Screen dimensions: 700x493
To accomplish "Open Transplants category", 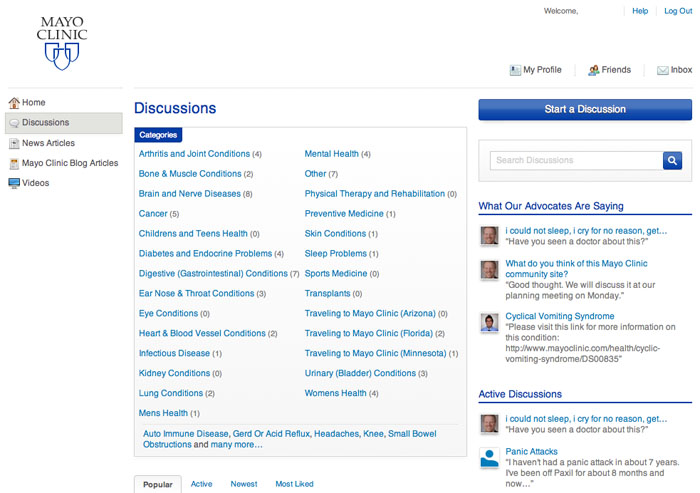I will tap(327, 293).
